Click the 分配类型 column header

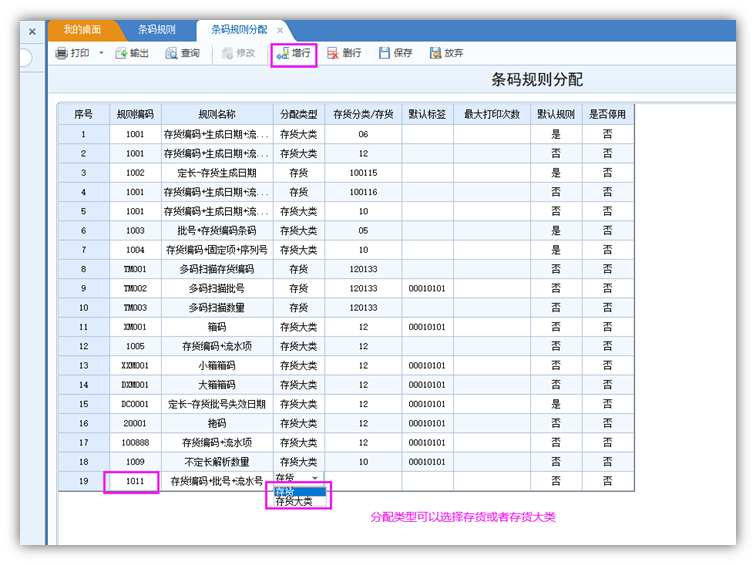tap(299, 114)
